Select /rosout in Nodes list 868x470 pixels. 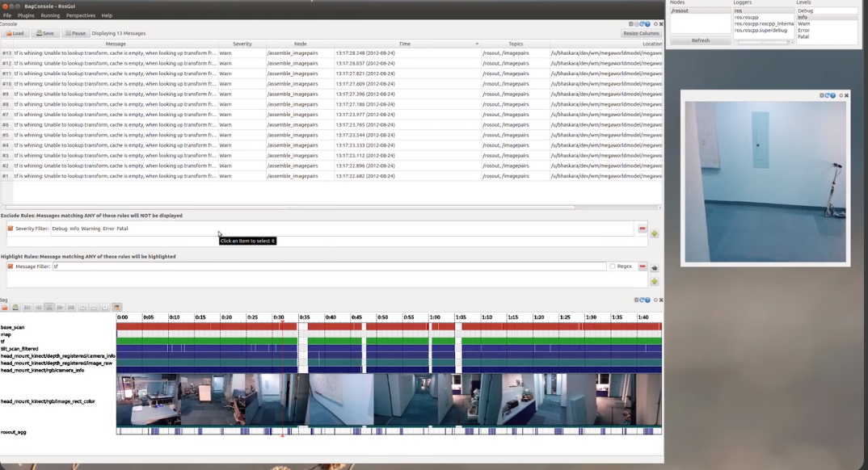click(x=701, y=11)
